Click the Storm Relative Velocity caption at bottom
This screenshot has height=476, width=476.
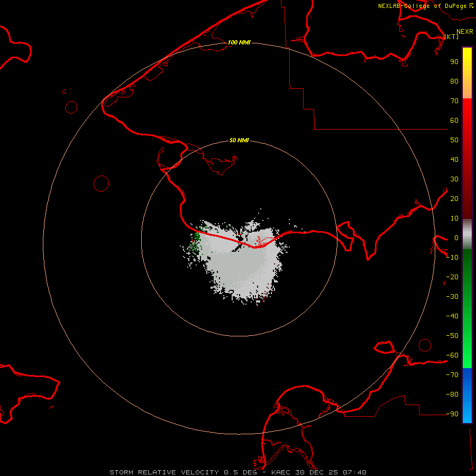click(238, 472)
